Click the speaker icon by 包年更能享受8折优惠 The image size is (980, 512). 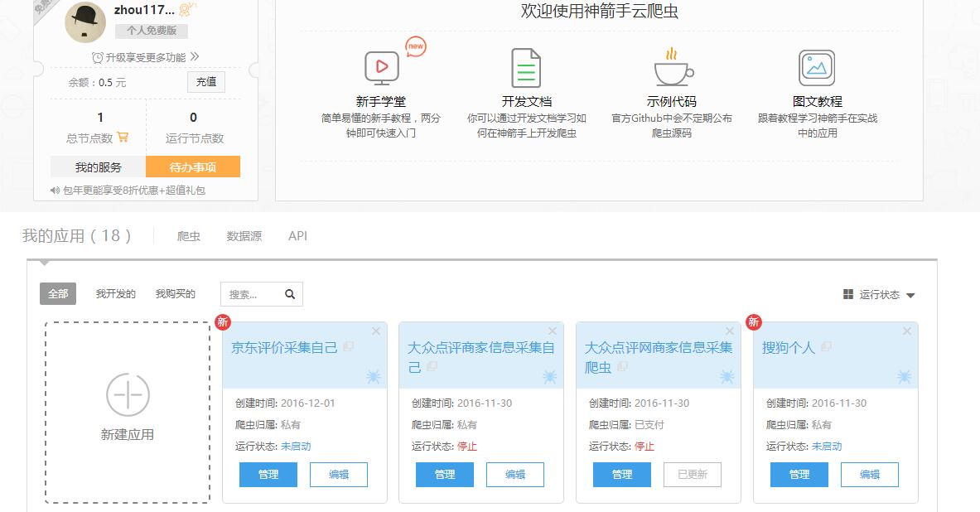(x=55, y=190)
